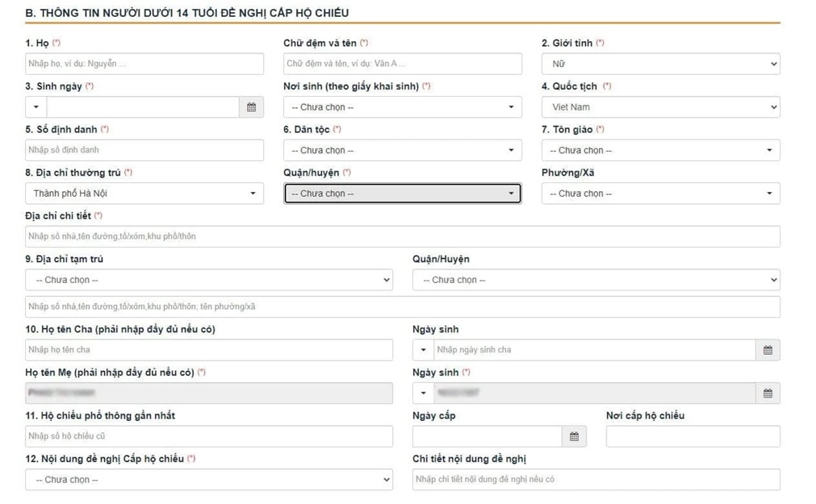The width and height of the screenshot is (816, 504).
Task: Click inside the Địa chỉ chi tiết field
Action: (x=403, y=235)
